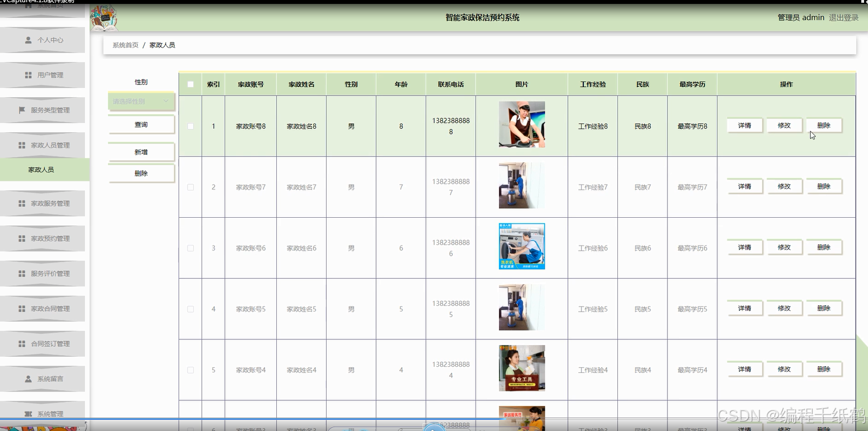Click 修改 for 家政姓名5
The image size is (868, 431).
click(x=784, y=308)
